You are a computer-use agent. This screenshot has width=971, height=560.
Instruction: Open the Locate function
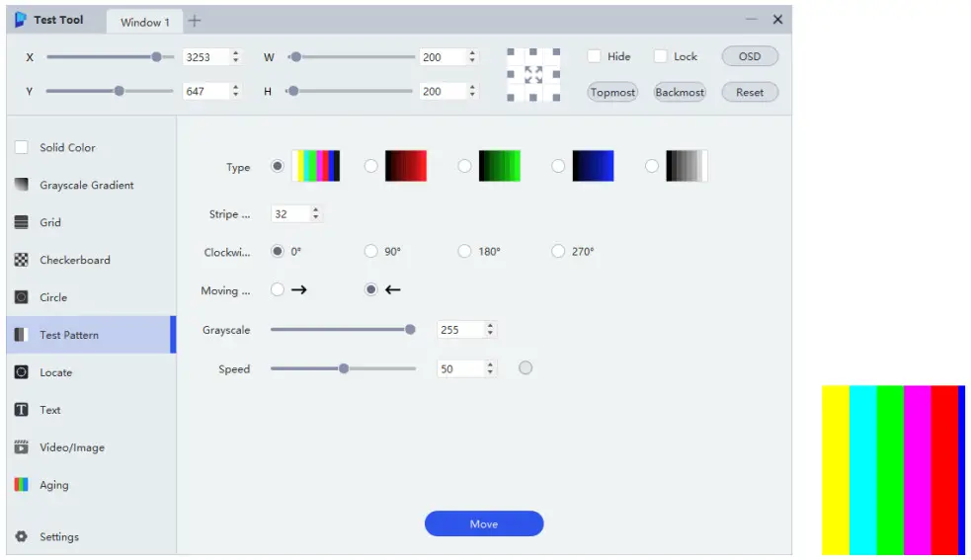pyautogui.click(x=91, y=372)
